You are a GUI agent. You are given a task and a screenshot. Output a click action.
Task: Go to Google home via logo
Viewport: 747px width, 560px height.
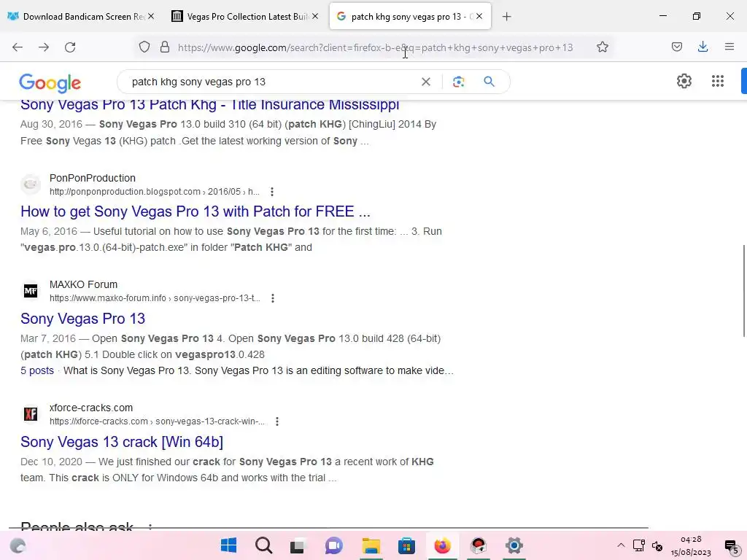pos(50,83)
